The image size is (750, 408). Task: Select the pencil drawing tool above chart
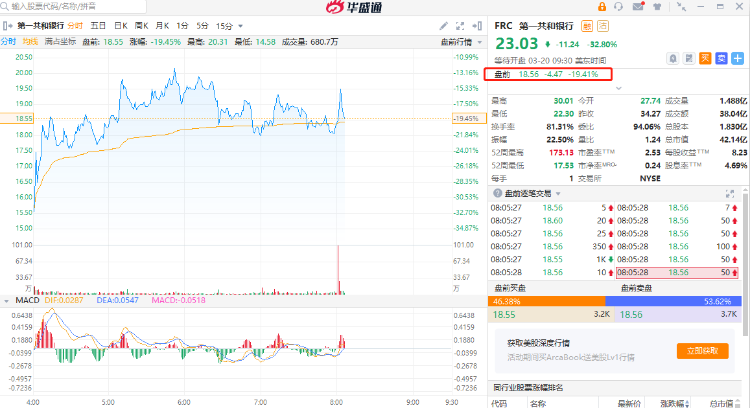[444, 26]
